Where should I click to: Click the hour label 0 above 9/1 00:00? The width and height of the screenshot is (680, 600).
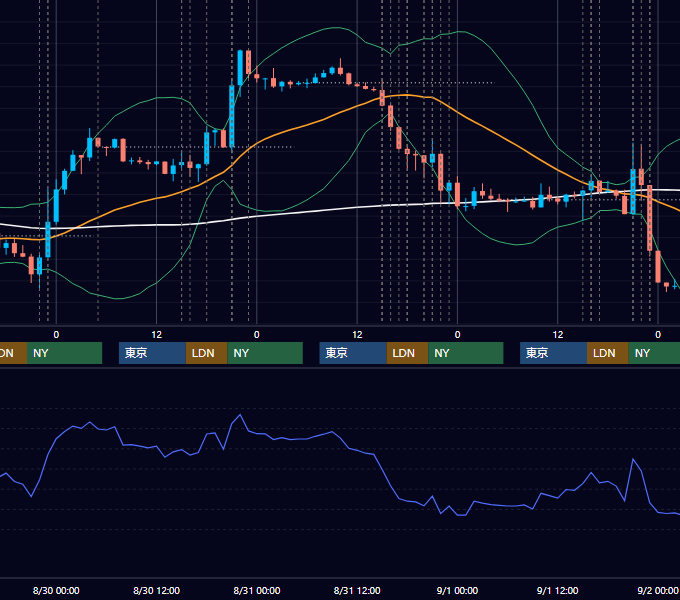(x=457, y=335)
